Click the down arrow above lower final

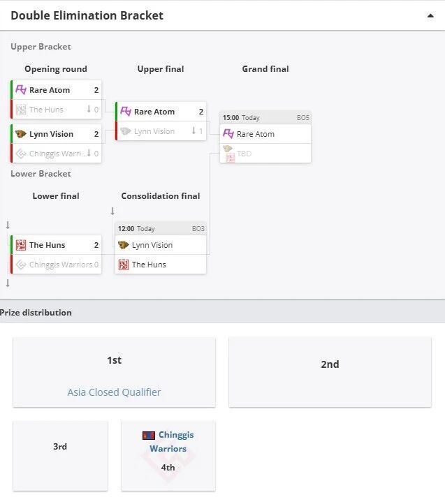tap(8, 225)
